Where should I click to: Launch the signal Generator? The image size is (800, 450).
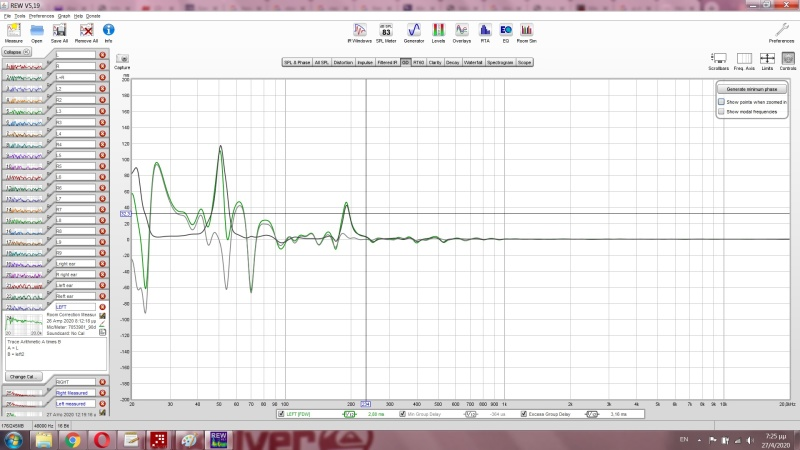point(413,31)
